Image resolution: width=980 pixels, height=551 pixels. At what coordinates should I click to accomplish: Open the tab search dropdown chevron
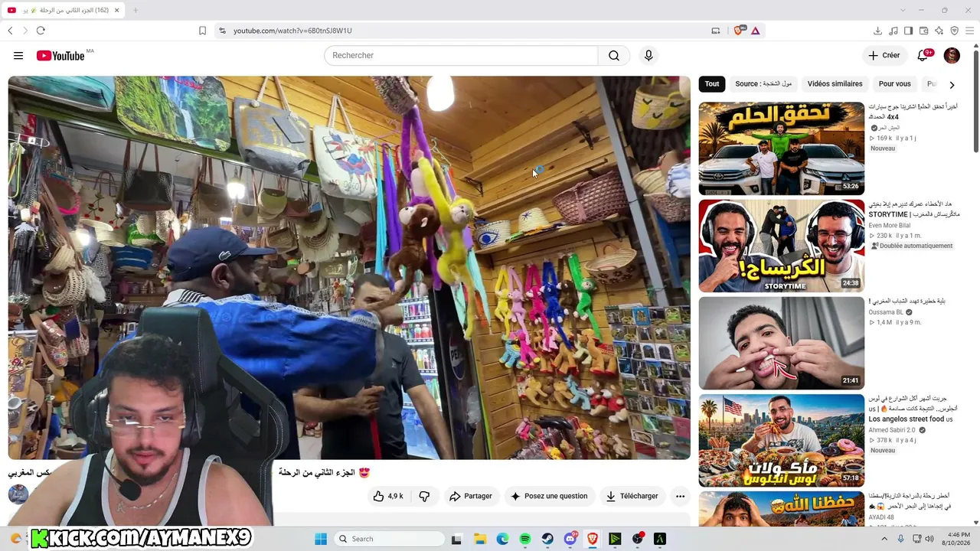[x=903, y=10]
